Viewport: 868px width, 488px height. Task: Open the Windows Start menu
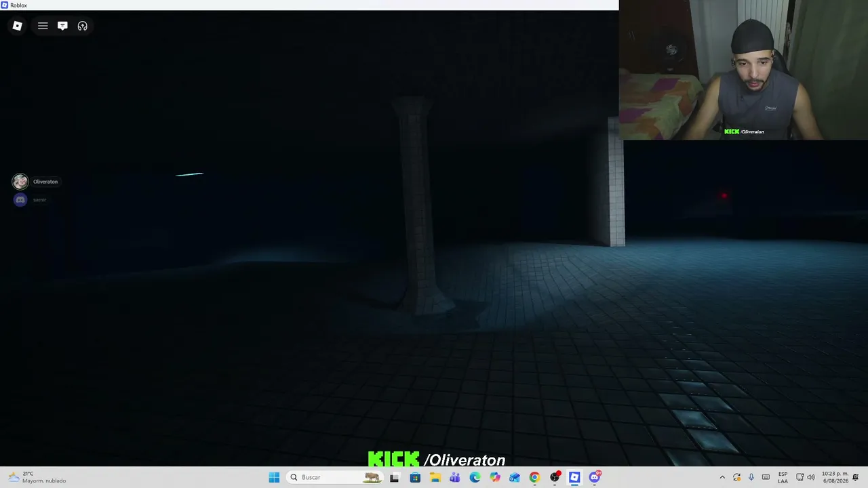click(x=274, y=477)
